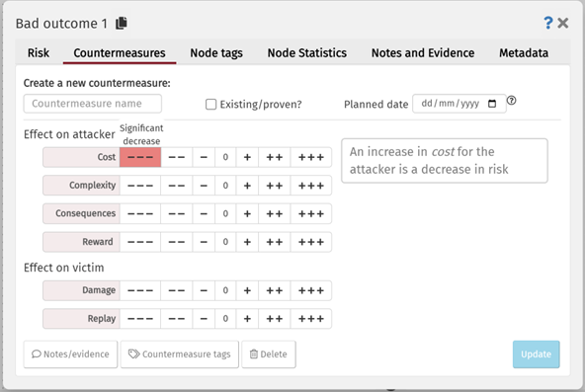
Task: Set Cost to triple plus
Action: click(x=310, y=157)
